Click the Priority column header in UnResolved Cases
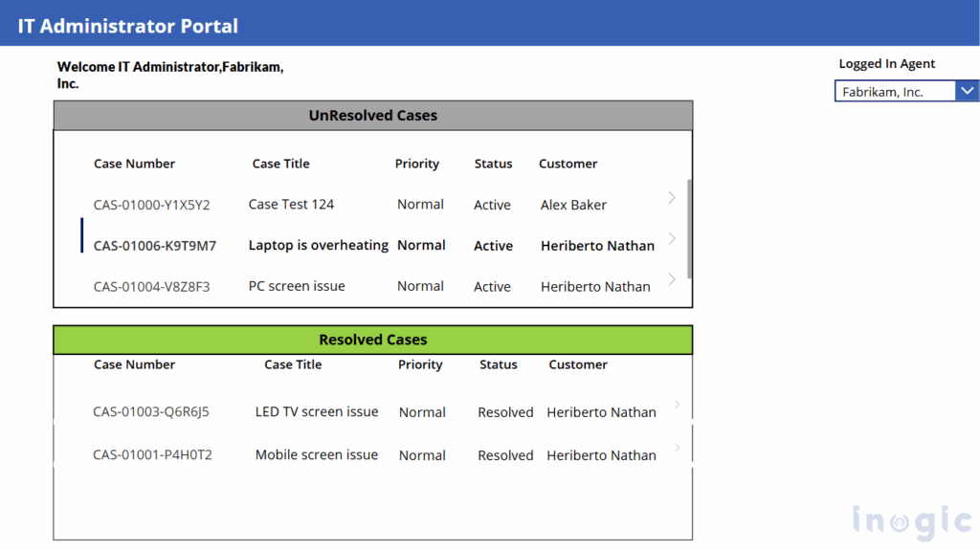980x550 pixels. [x=417, y=164]
